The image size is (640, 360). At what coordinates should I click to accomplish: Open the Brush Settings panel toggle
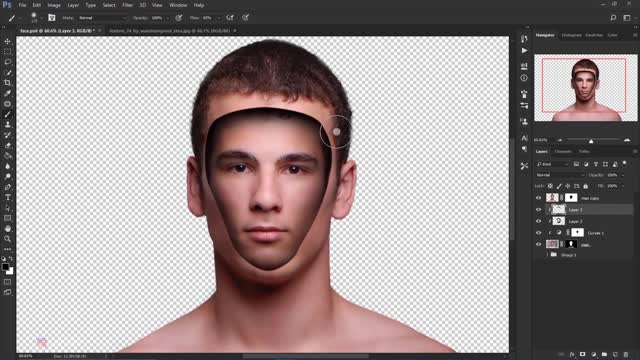[x=51, y=18]
